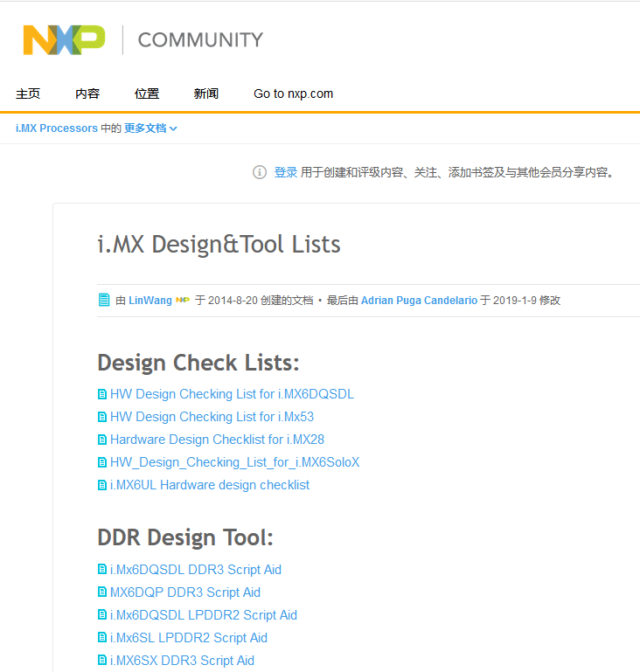
Task: Open Adrian Puga Candelario's profile link
Action: tap(419, 300)
